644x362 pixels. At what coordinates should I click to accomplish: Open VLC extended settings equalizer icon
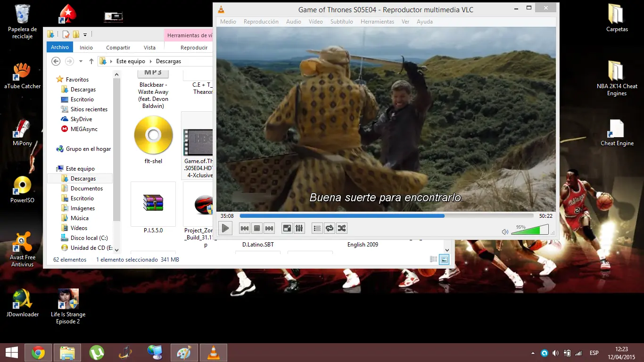coord(299,228)
